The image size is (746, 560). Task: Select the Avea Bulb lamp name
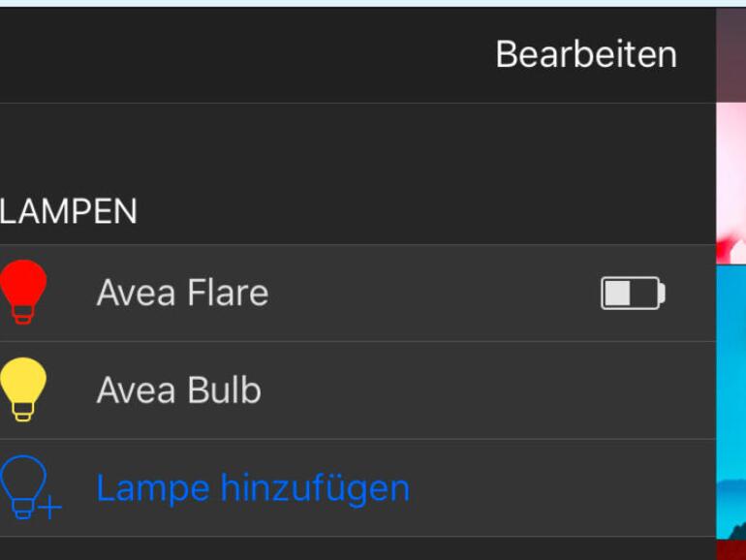click(x=179, y=390)
